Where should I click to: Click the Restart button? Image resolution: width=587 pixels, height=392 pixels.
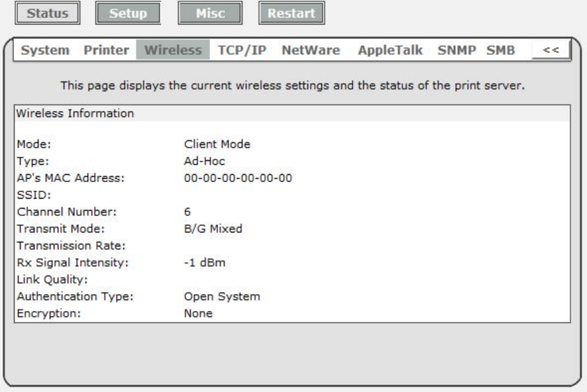click(x=292, y=13)
